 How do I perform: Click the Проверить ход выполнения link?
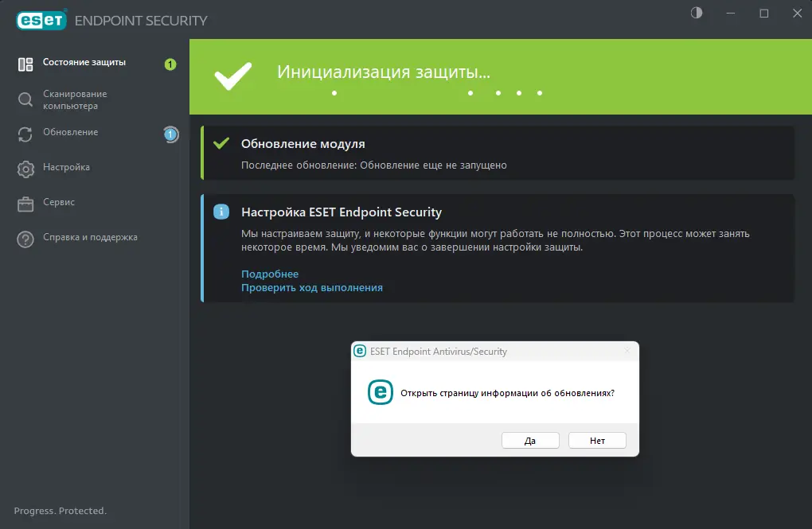[312, 287]
